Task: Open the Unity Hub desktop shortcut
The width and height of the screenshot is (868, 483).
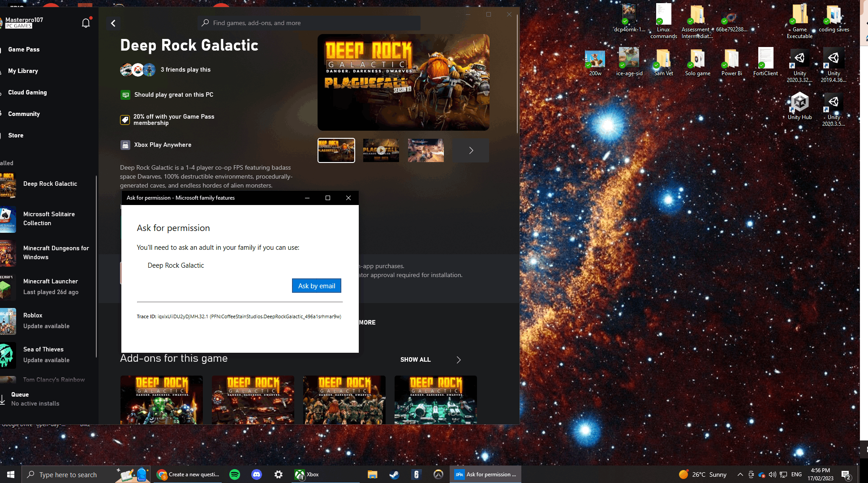Action: tap(799, 106)
